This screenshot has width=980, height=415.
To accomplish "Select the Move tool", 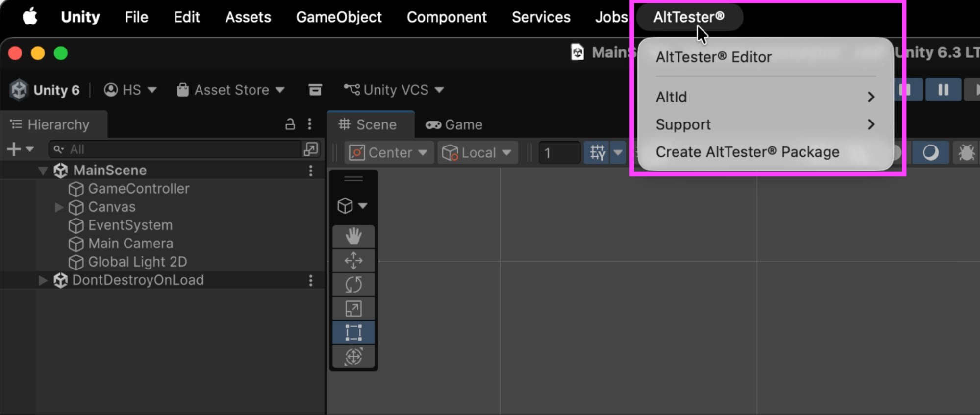I will [353, 261].
